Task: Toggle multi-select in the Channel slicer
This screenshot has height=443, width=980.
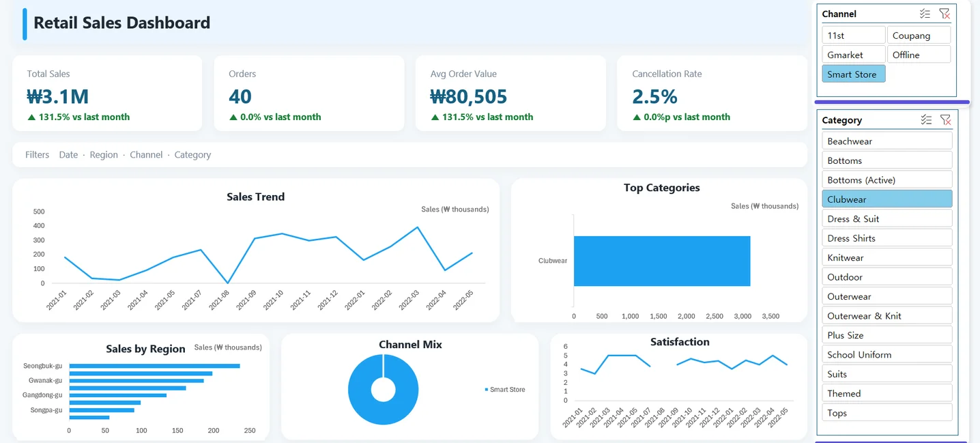Action: click(x=925, y=14)
